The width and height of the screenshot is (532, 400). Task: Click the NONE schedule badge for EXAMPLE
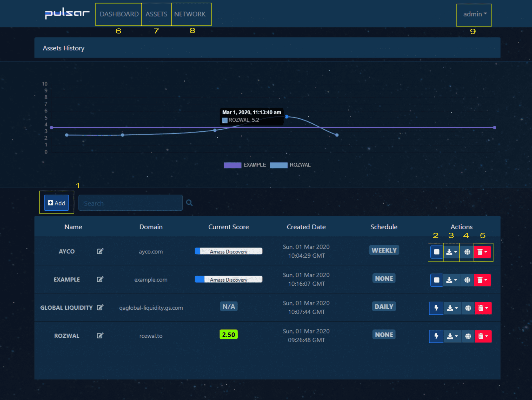click(x=384, y=278)
